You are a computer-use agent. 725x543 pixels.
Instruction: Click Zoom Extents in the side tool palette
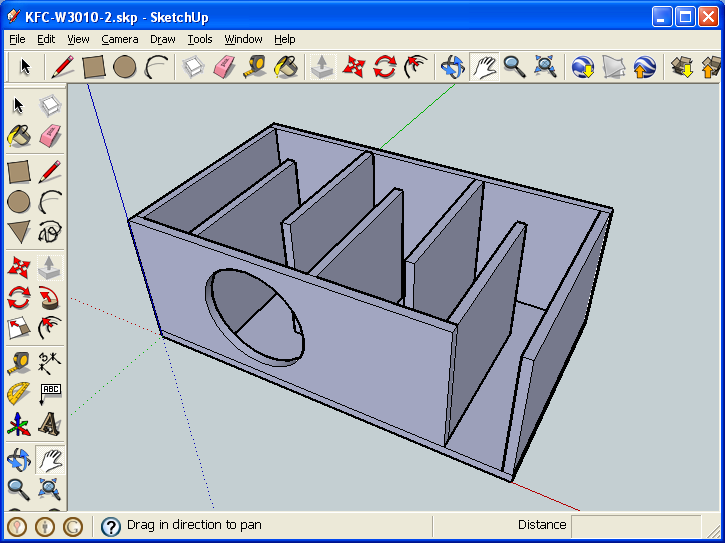[49, 490]
